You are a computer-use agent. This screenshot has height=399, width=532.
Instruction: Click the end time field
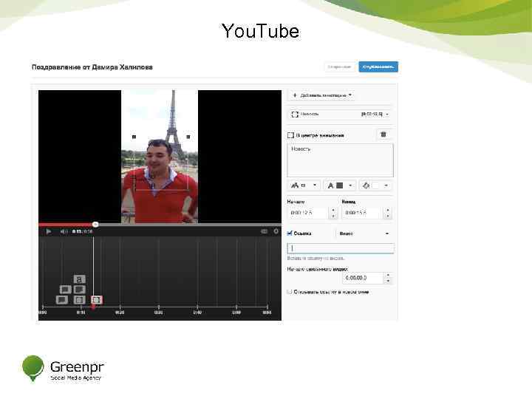[x=363, y=213]
